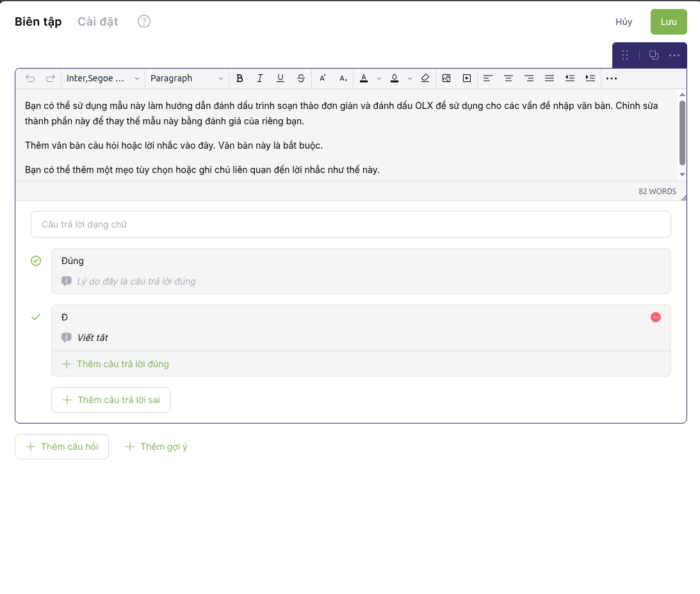Open the help question mark icon
700x594 pixels.
click(144, 21)
